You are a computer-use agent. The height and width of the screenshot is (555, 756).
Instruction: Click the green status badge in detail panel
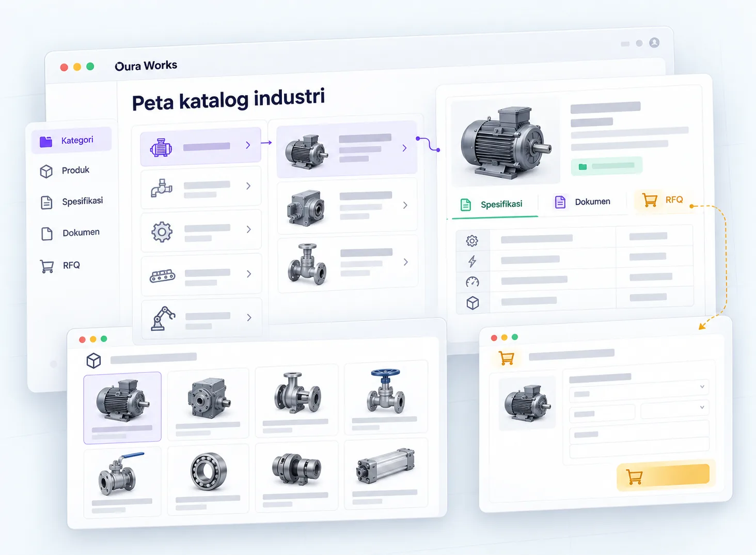click(x=607, y=166)
